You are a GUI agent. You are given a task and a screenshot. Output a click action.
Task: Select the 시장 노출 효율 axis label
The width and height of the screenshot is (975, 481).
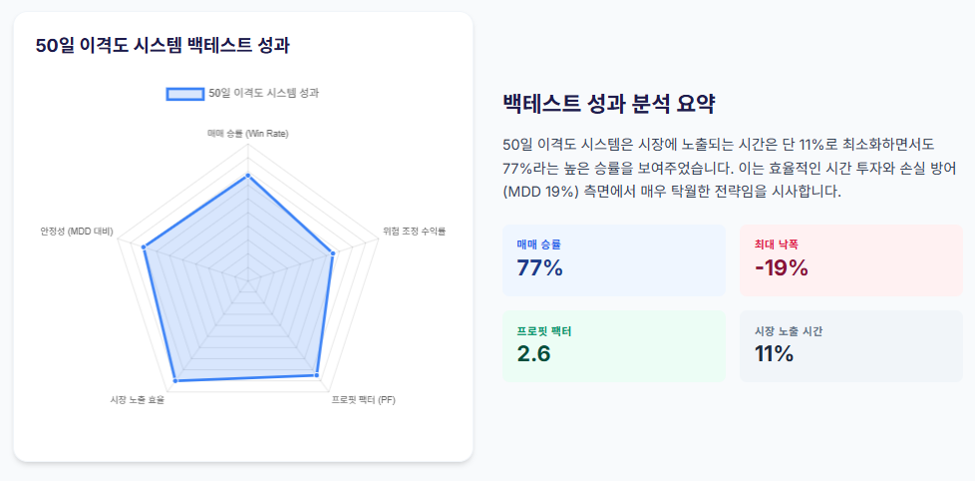point(137,400)
